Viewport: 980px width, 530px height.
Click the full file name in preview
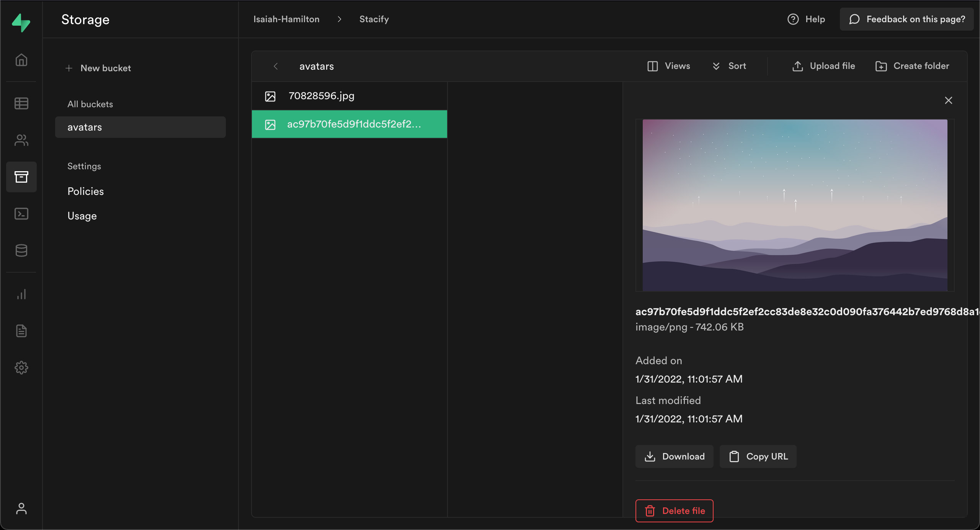[807, 312]
